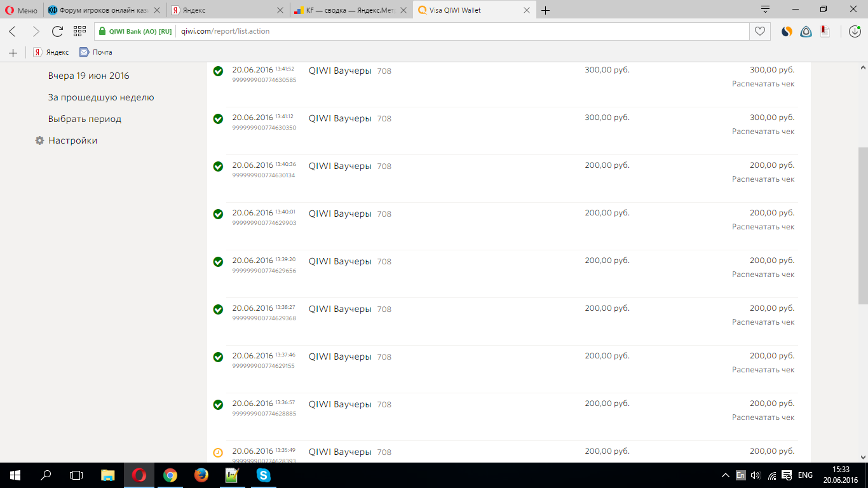Go forward to the next page

[36, 31]
